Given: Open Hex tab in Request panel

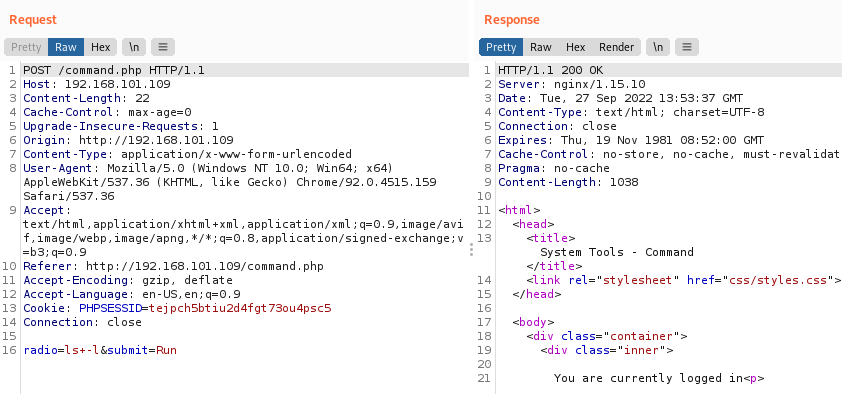Looking at the screenshot, I should tap(100, 47).
